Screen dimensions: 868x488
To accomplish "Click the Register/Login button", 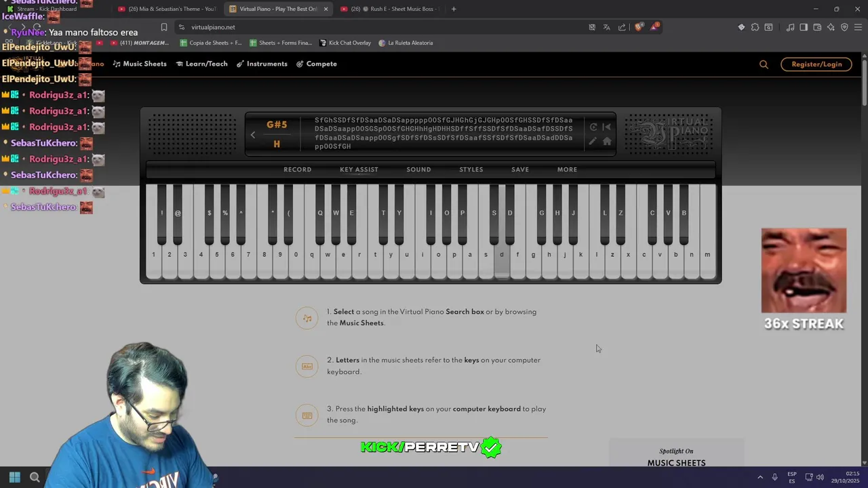I will point(816,64).
